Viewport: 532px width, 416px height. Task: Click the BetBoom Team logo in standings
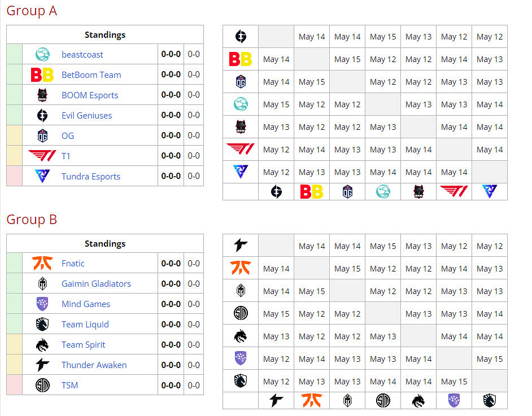tap(42, 75)
